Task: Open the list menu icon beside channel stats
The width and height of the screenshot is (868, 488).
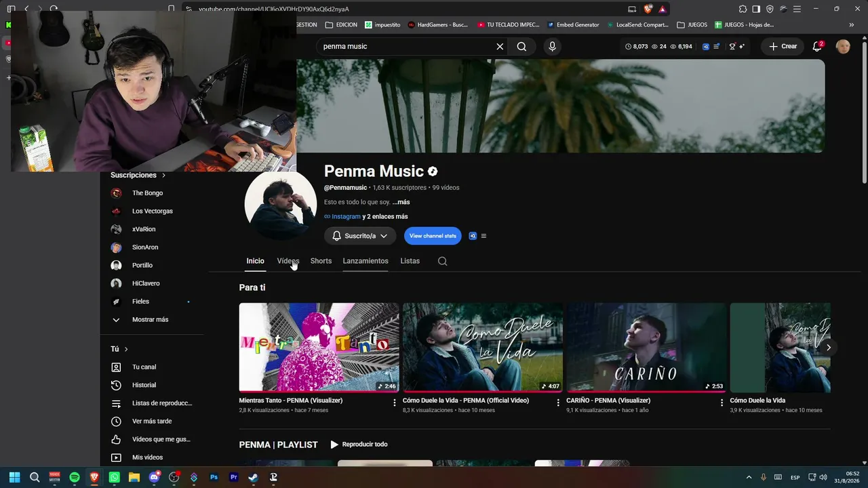Action: pyautogui.click(x=483, y=236)
